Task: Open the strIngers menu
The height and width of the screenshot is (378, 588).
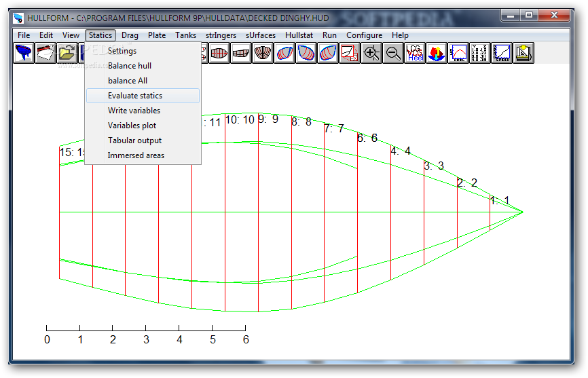Action: (221, 35)
